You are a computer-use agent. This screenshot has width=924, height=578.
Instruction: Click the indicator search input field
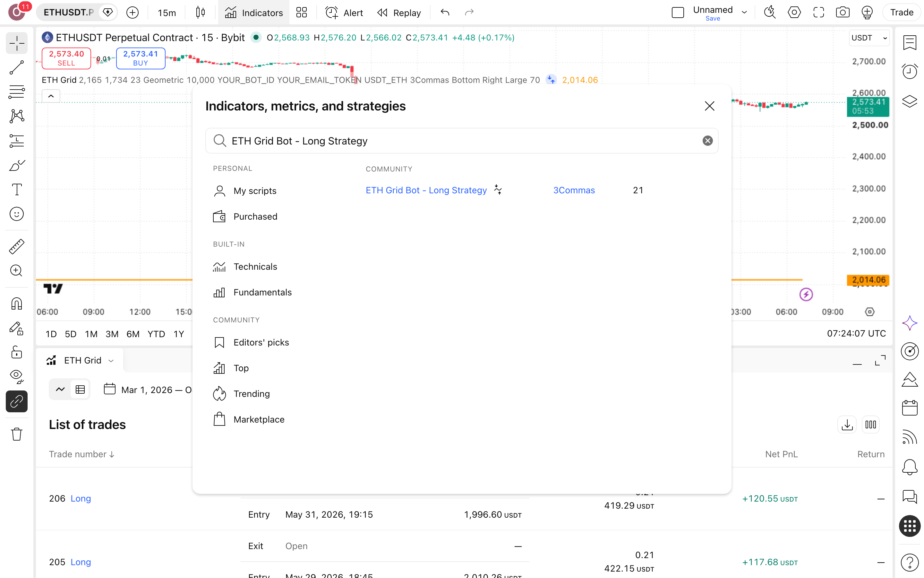462,141
